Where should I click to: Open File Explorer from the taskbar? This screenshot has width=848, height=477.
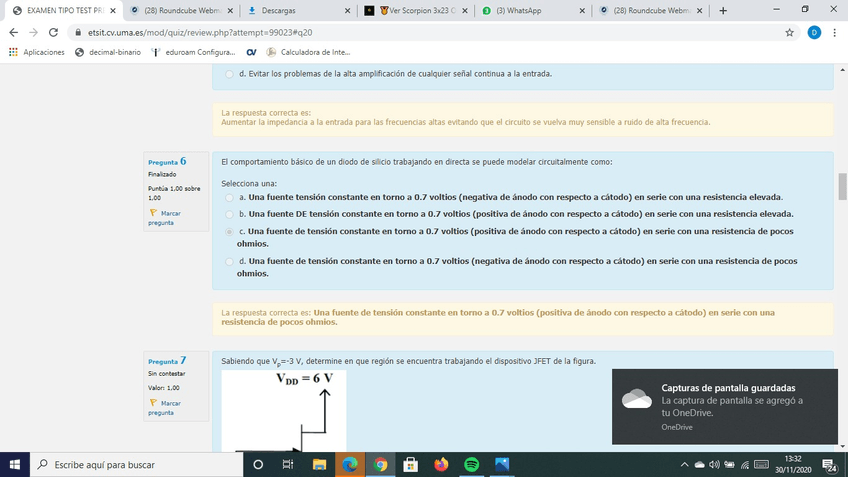pos(319,465)
